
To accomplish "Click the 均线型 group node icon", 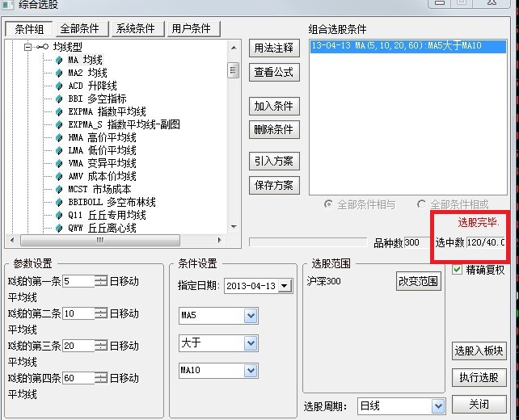I will (x=42, y=47).
